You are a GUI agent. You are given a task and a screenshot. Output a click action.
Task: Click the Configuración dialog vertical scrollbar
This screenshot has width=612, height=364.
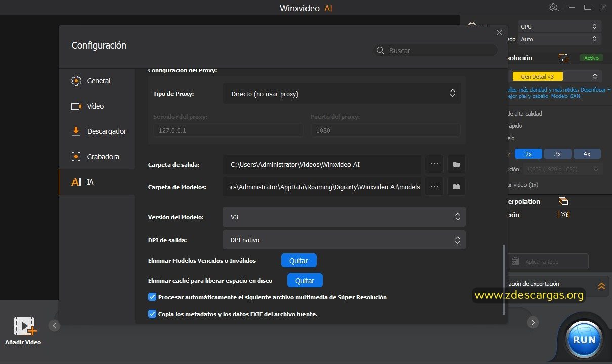point(504,280)
